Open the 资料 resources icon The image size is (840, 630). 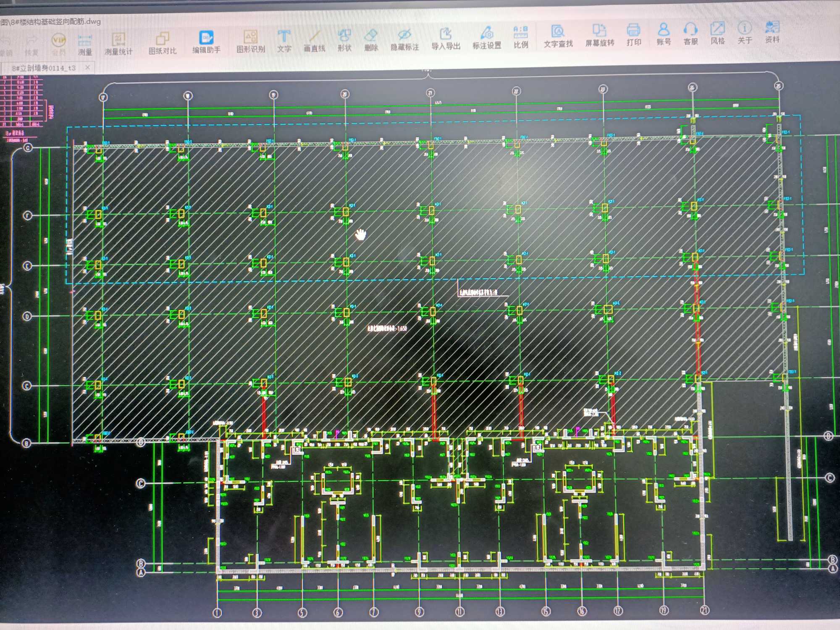[x=772, y=31]
